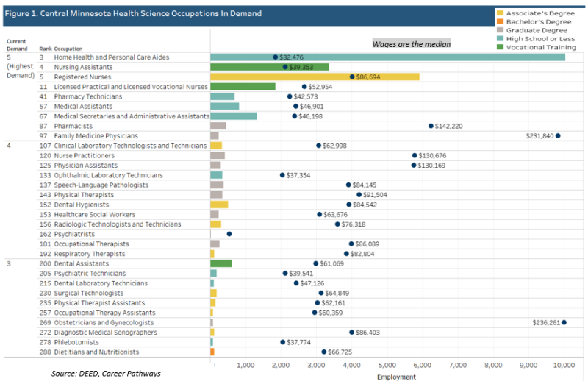Click the 'Psychiatric Technicians' label
Image resolution: width=588 pixels, height=387 pixels.
[90, 273]
